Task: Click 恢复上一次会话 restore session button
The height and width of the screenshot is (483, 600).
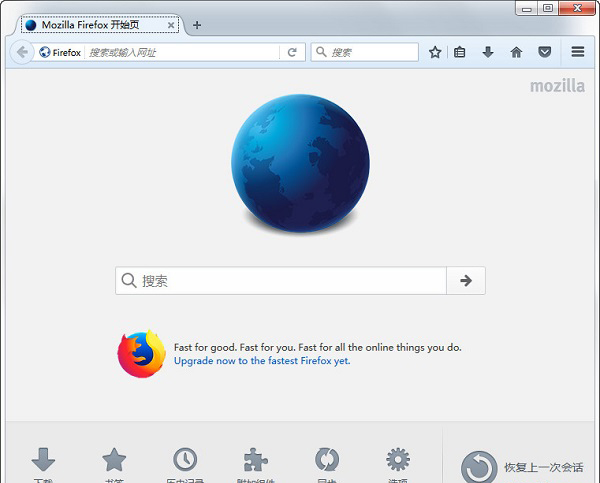Action: (522, 467)
